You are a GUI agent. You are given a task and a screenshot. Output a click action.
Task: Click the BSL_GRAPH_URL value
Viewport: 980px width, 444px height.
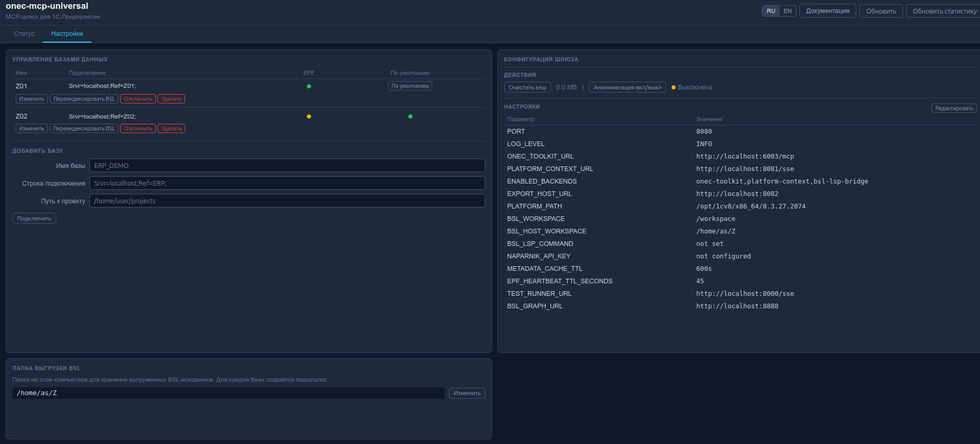pos(737,306)
